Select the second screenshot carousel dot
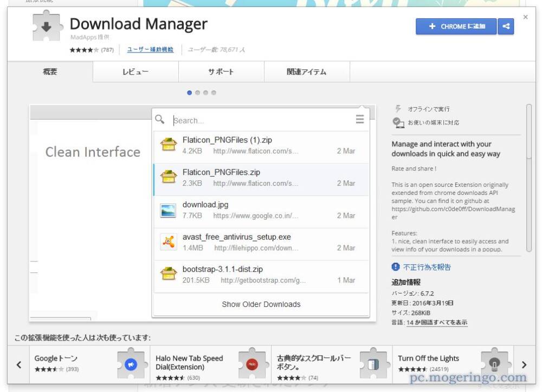This screenshot has width=542, height=392. [198, 93]
